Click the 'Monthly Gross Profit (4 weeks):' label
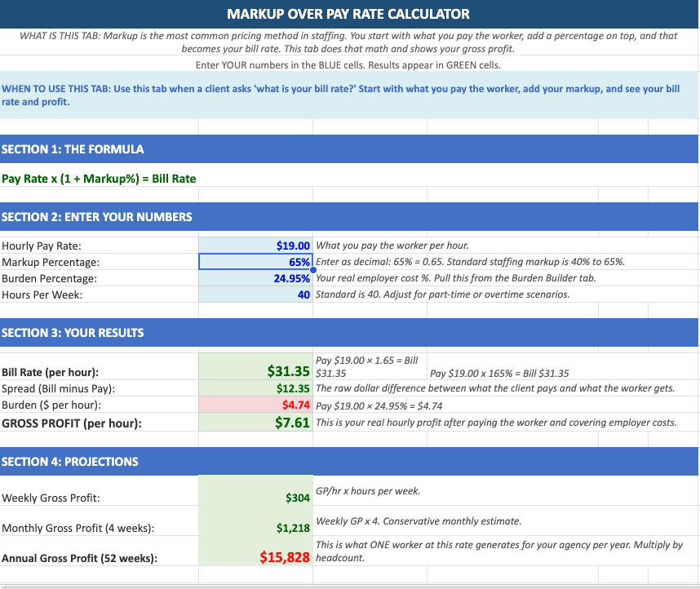The width and height of the screenshot is (700, 589). [x=78, y=529]
